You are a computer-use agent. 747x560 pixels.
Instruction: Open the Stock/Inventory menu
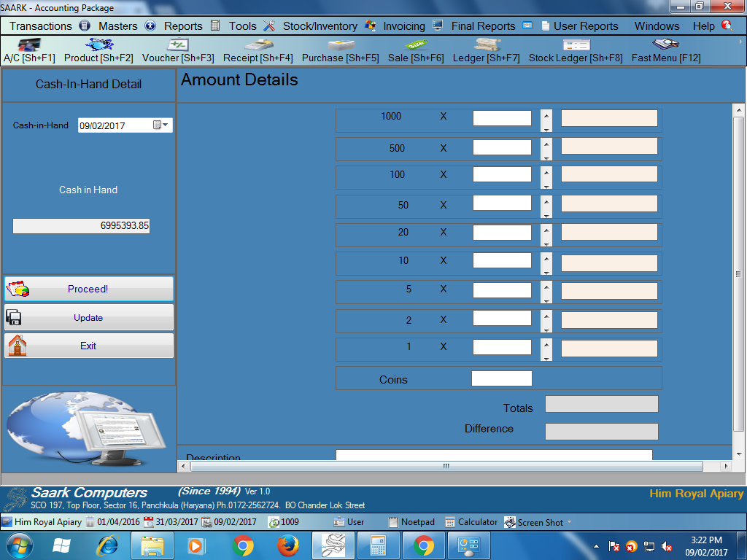tap(320, 26)
